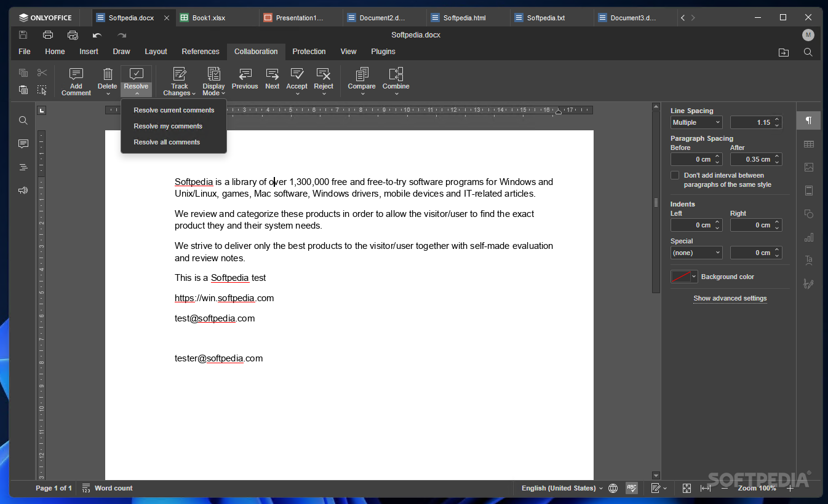Switch to the Insert ribbon tab
Screen dimensions: 828x504
(89, 52)
